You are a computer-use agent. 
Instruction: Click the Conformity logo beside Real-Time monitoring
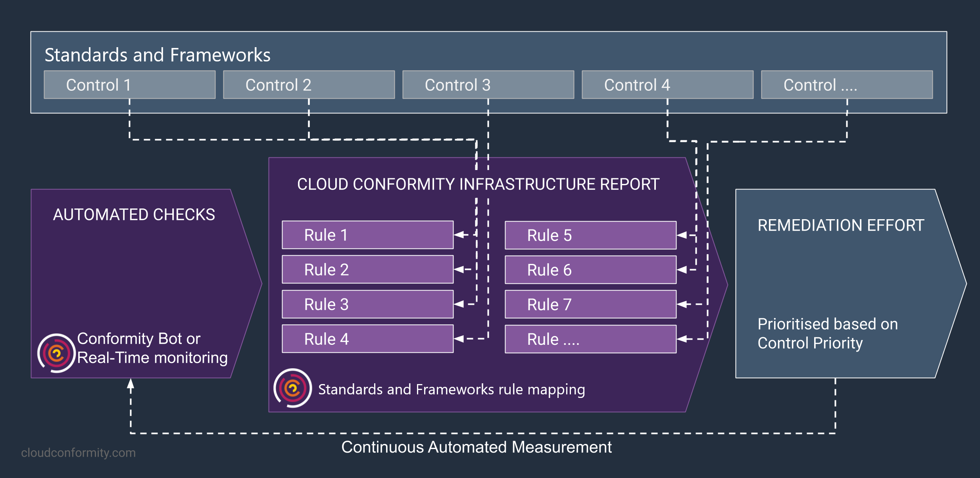pyautogui.click(x=56, y=353)
